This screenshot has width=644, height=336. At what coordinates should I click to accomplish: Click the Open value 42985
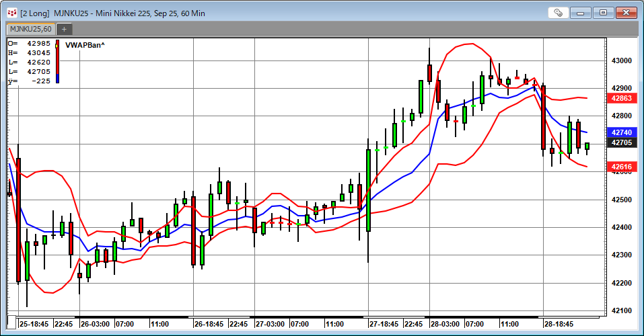coord(38,43)
